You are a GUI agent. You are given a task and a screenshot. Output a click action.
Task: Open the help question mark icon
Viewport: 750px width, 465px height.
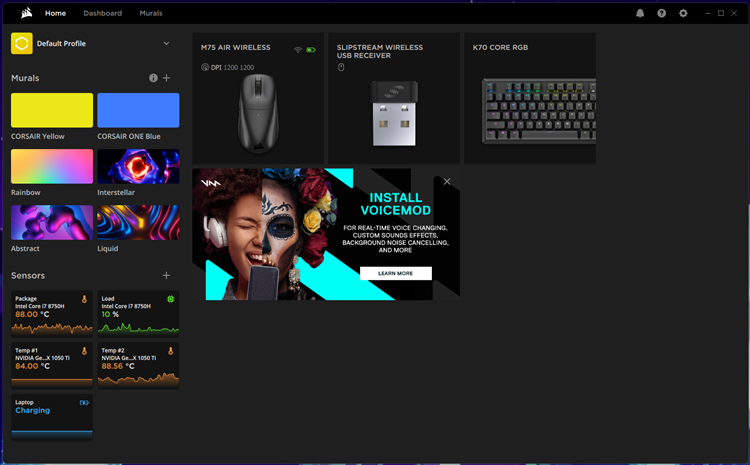pos(662,13)
